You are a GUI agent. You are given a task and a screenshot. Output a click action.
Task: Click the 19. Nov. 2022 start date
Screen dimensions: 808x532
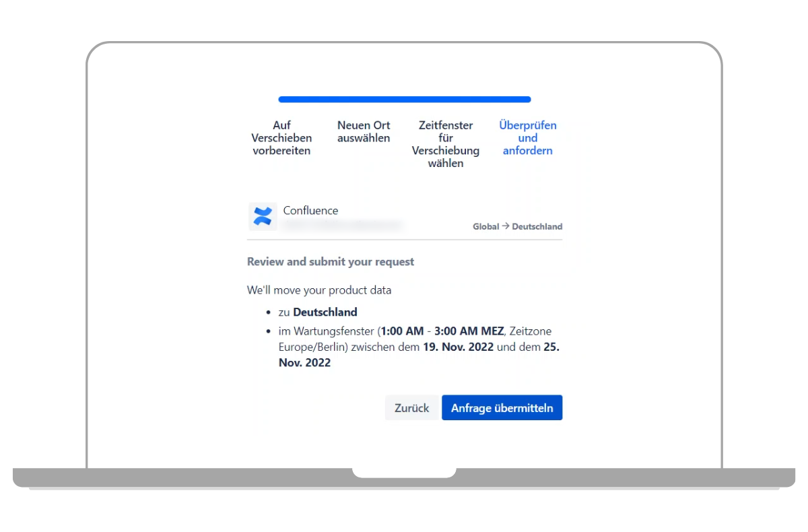(458, 347)
